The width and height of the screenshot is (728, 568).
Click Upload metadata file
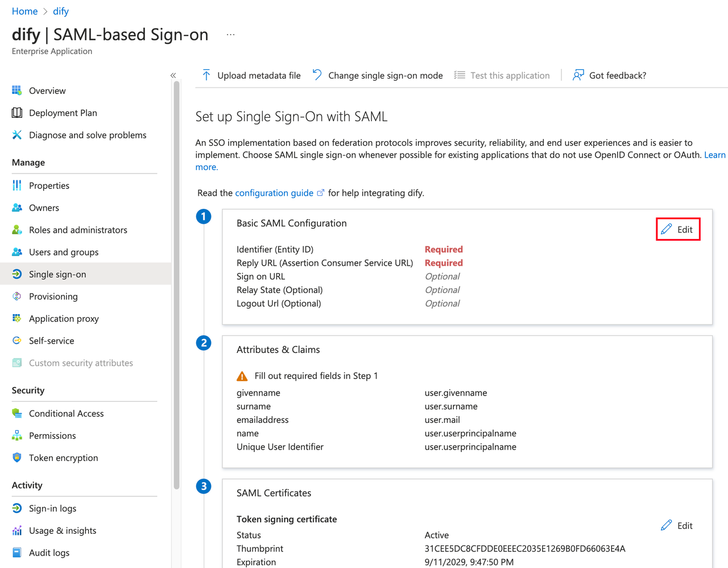(251, 75)
